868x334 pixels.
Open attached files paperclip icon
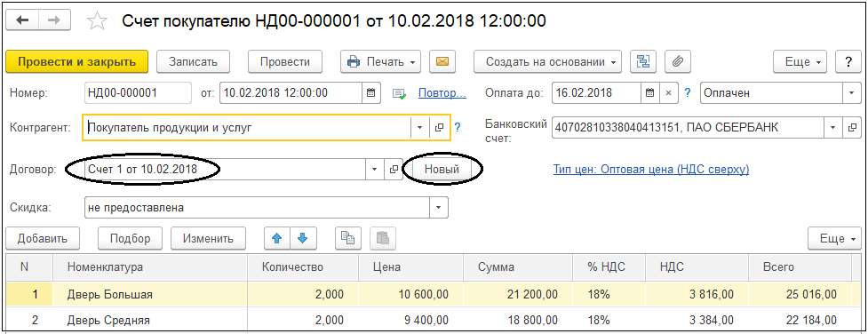(x=677, y=61)
